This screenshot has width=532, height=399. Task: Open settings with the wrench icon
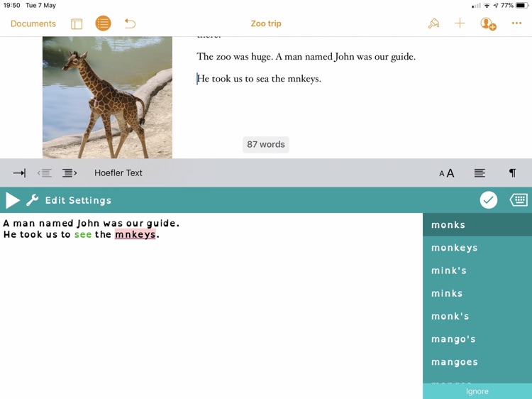(x=32, y=200)
